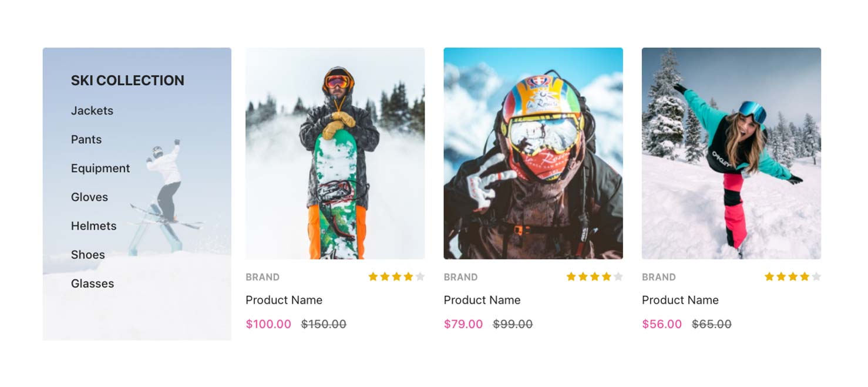
Task: Open the woman in teal jacket photo
Action: coord(731,153)
